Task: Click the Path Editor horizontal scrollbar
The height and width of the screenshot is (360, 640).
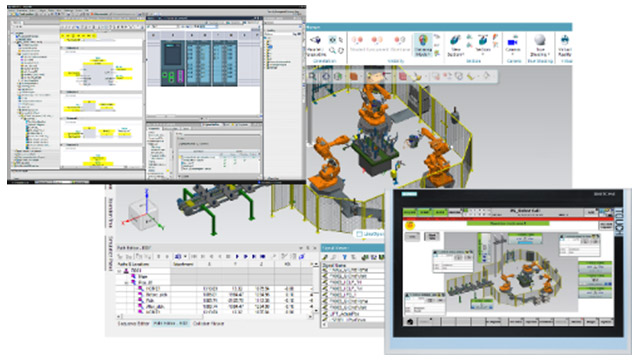Action: [x=215, y=316]
